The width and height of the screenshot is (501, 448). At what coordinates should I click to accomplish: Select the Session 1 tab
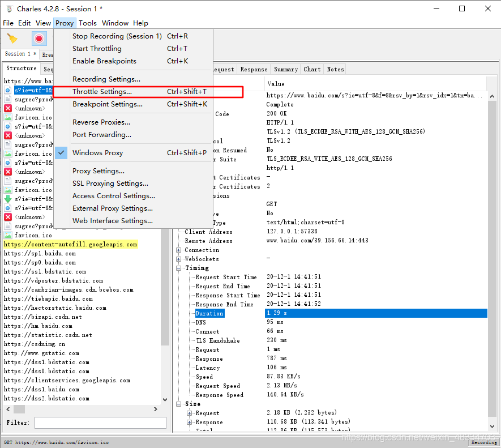pyautogui.click(x=20, y=54)
